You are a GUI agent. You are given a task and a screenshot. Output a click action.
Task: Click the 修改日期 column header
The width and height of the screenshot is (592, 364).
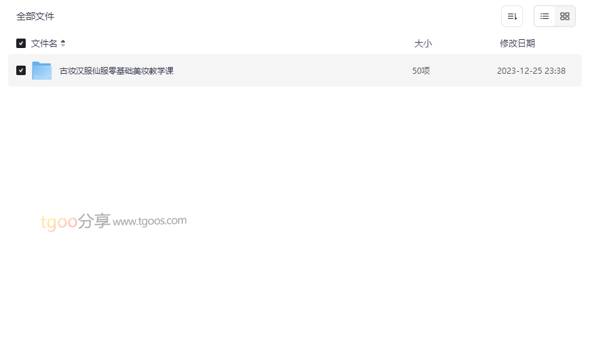(x=517, y=43)
